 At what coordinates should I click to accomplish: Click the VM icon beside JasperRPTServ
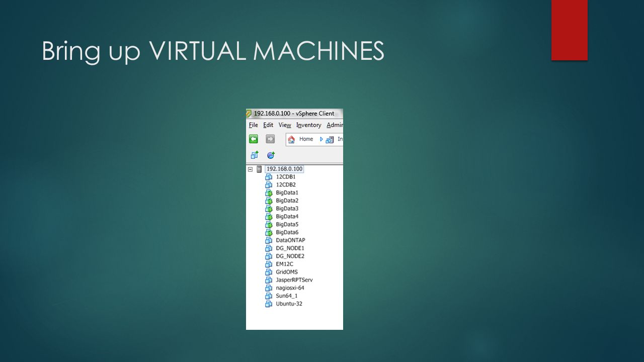tap(269, 280)
